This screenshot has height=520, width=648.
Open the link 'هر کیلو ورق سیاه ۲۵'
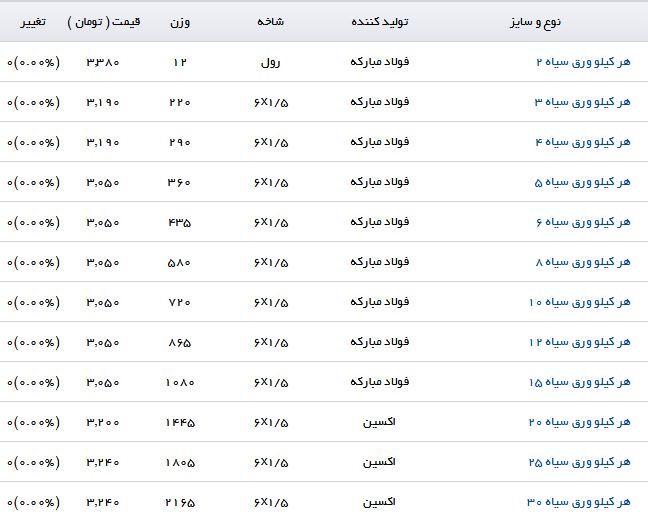coord(579,463)
